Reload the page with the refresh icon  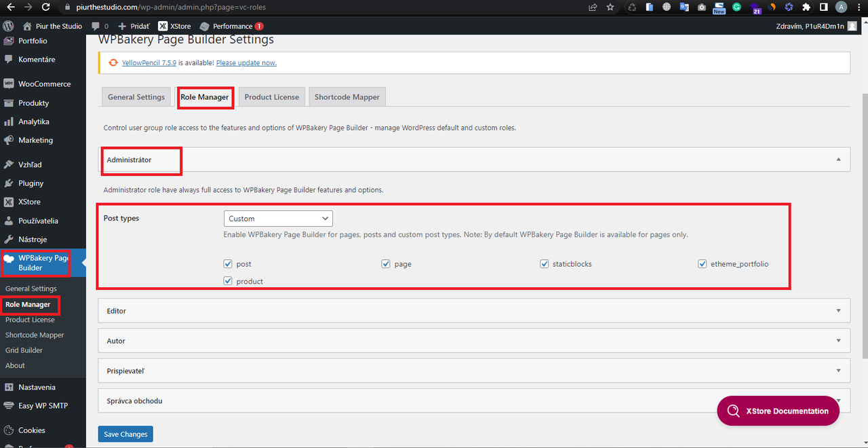pos(45,7)
